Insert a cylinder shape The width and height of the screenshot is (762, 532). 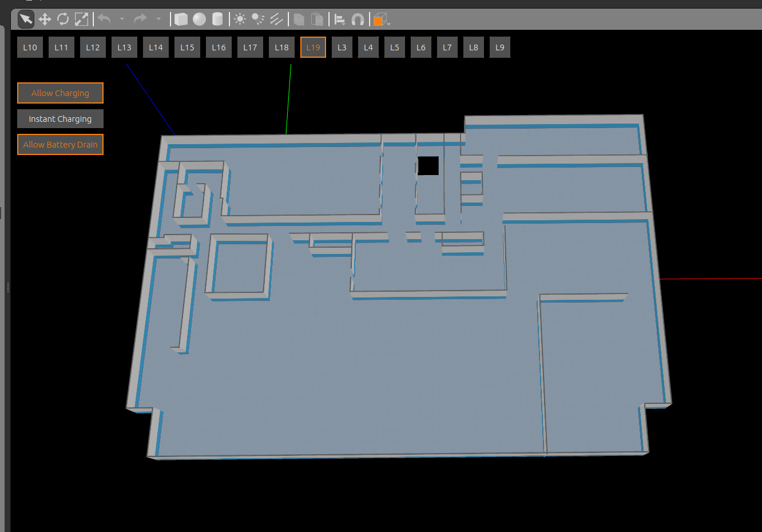(217, 19)
